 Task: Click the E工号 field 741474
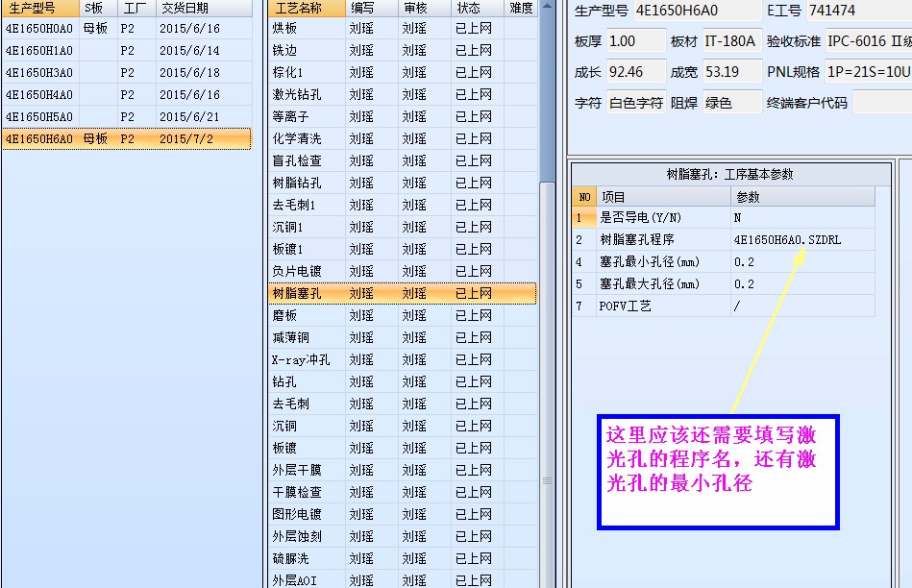pyautogui.click(x=859, y=11)
